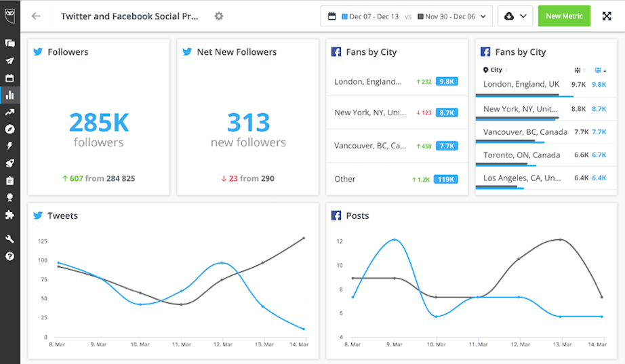Open the Help question mark icon
625x364 pixels.
tap(9, 256)
